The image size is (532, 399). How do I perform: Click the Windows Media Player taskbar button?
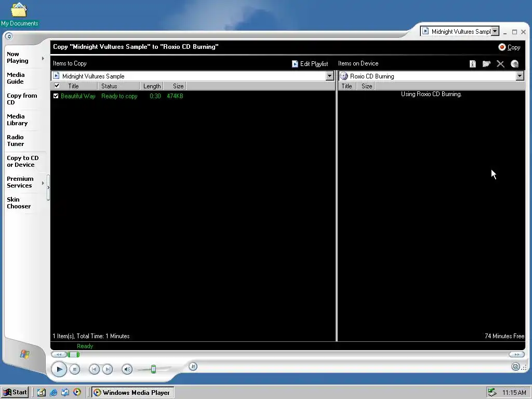coord(132,392)
